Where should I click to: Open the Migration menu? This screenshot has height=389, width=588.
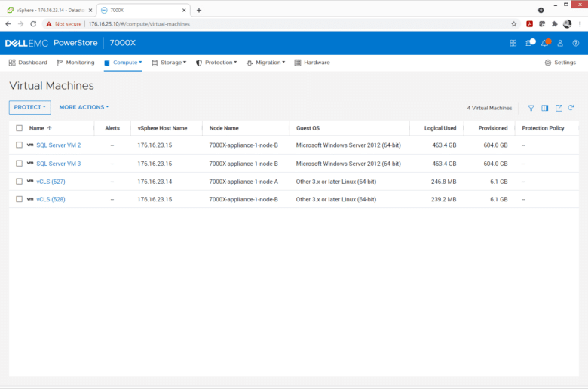(x=266, y=63)
